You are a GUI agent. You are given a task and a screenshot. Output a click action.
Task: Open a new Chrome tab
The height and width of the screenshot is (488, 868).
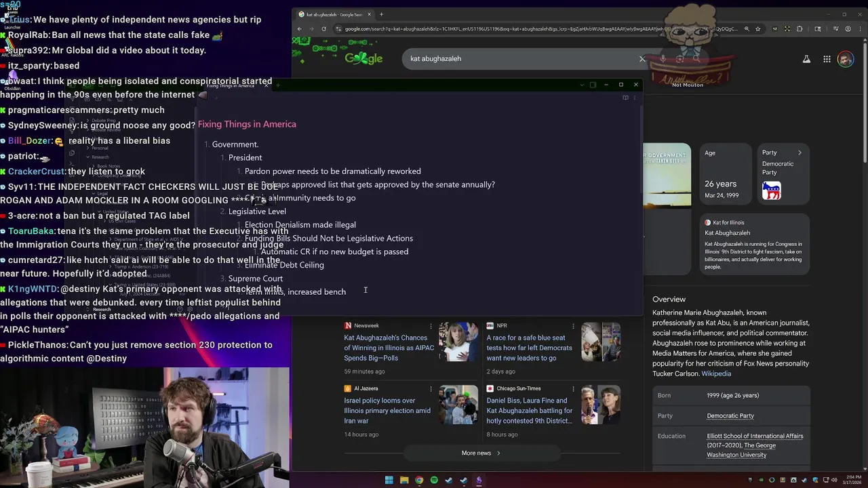coord(381,14)
